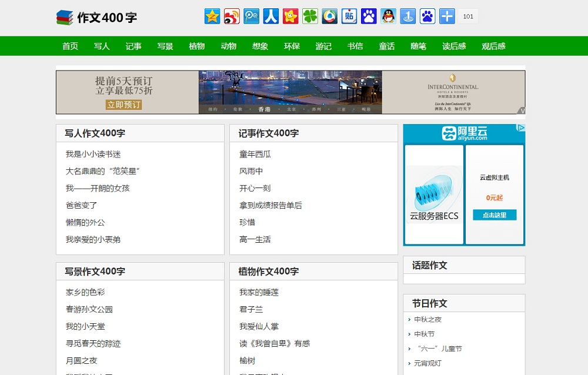Open the essay 大名鼎鼎的“范笑星”
The image size is (588, 375).
pyautogui.click(x=103, y=172)
